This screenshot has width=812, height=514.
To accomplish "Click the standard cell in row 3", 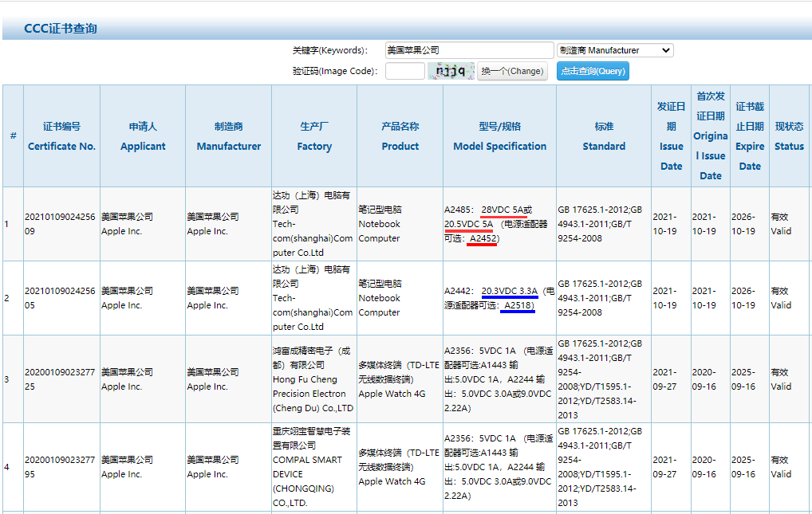I will [604, 379].
